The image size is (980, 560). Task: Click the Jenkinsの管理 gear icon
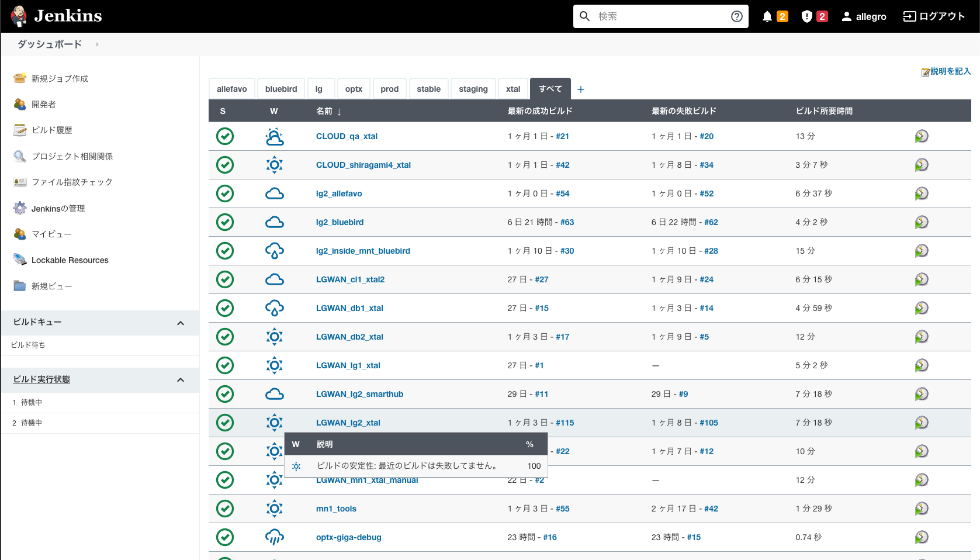20,208
